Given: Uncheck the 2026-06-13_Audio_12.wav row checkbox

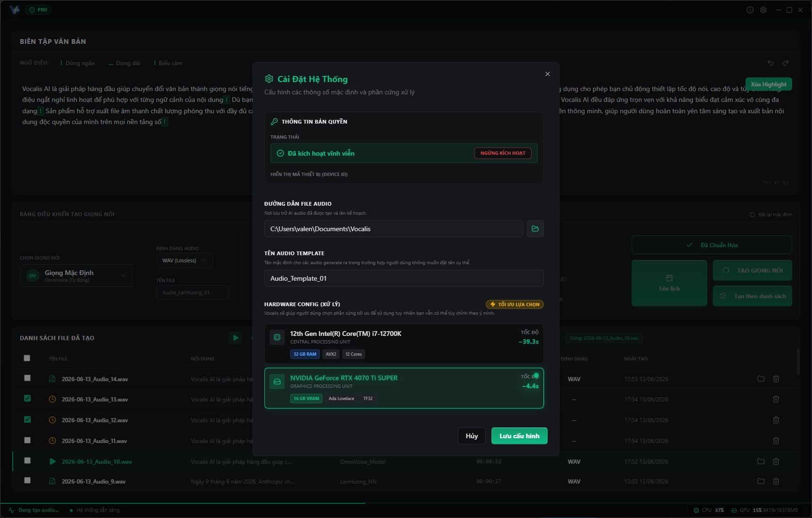Looking at the screenshot, I should point(27,419).
